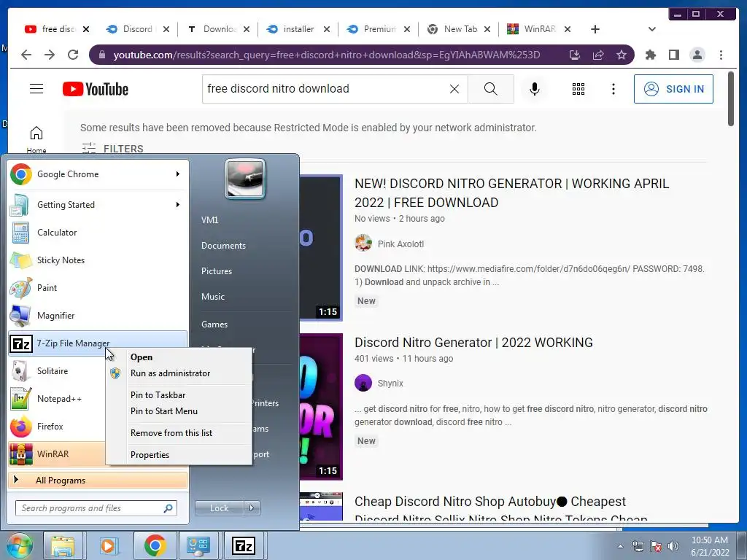
Task: Click the volume speaker tray icon
Action: click(x=673, y=546)
